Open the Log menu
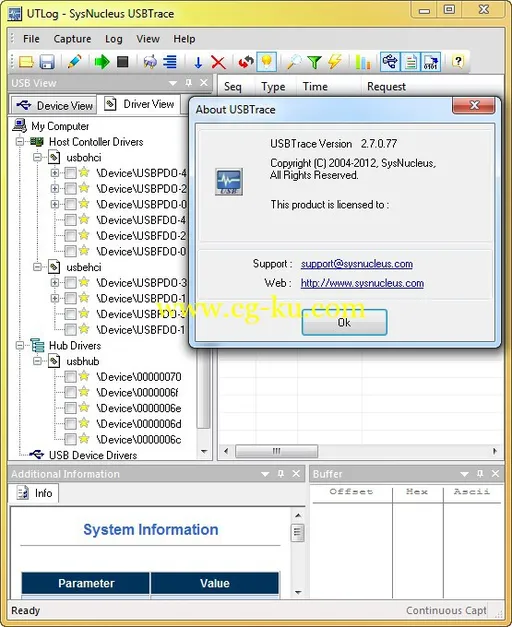 click(114, 39)
